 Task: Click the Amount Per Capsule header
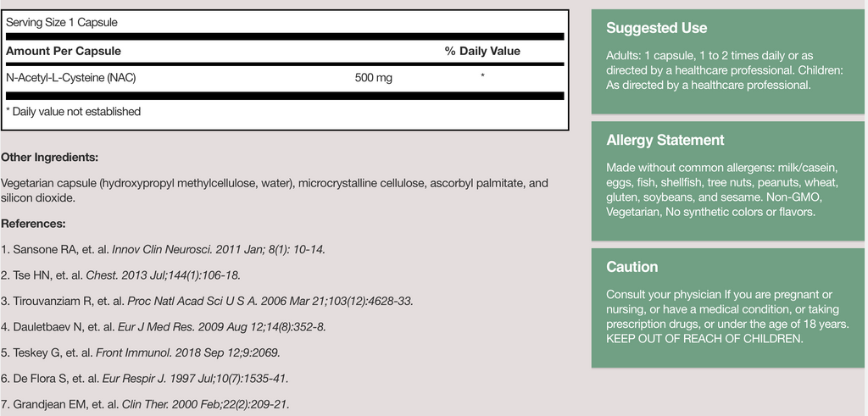63,51
